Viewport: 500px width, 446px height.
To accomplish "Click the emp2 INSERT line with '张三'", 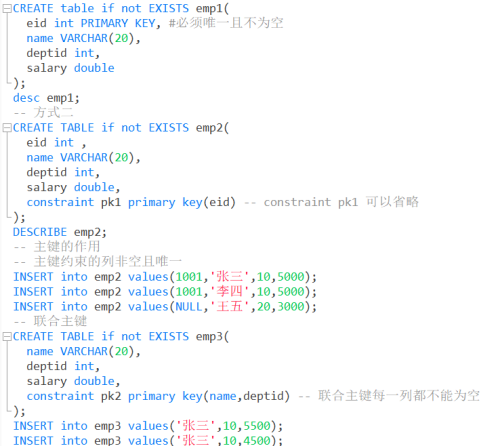I will (x=165, y=277).
